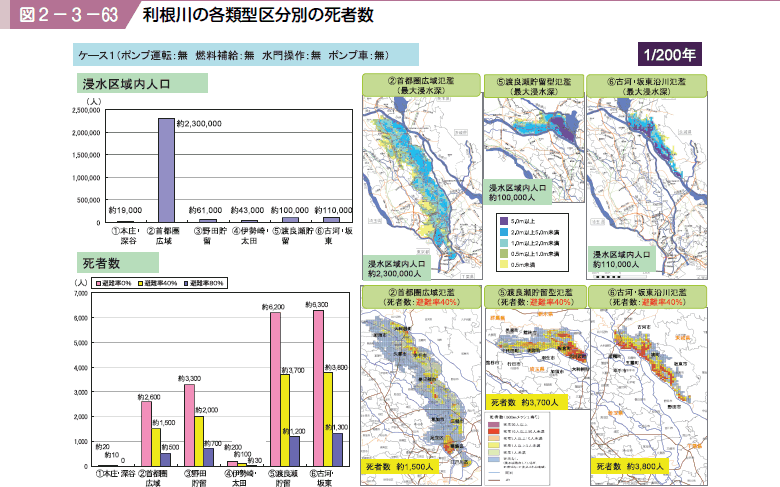780x487 pixels.
Task: Click the ケース1 pump condition banner
Action: pos(232,53)
